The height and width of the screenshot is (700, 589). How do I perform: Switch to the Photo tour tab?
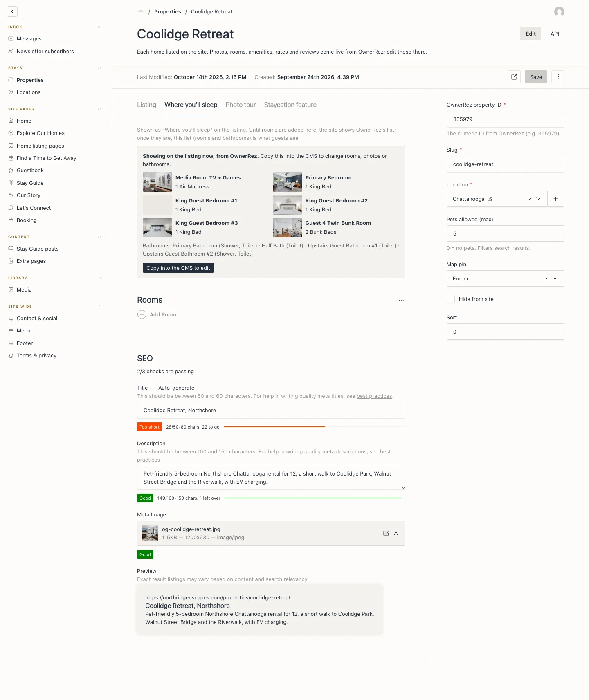(x=241, y=105)
